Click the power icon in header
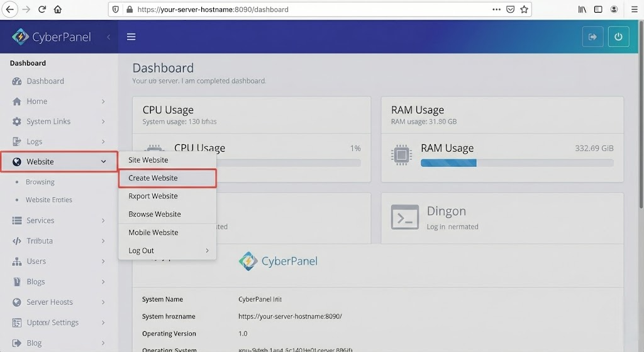644x352 pixels. pos(618,37)
